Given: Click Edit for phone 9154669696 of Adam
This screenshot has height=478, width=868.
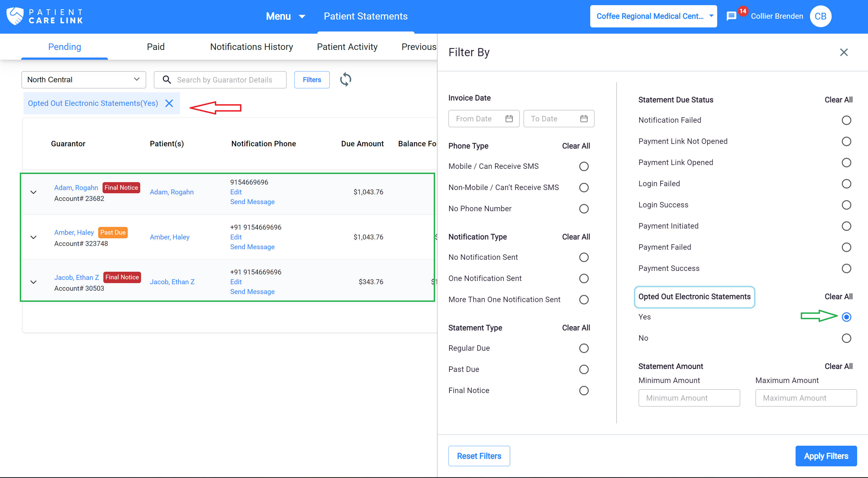Looking at the screenshot, I should click(236, 192).
